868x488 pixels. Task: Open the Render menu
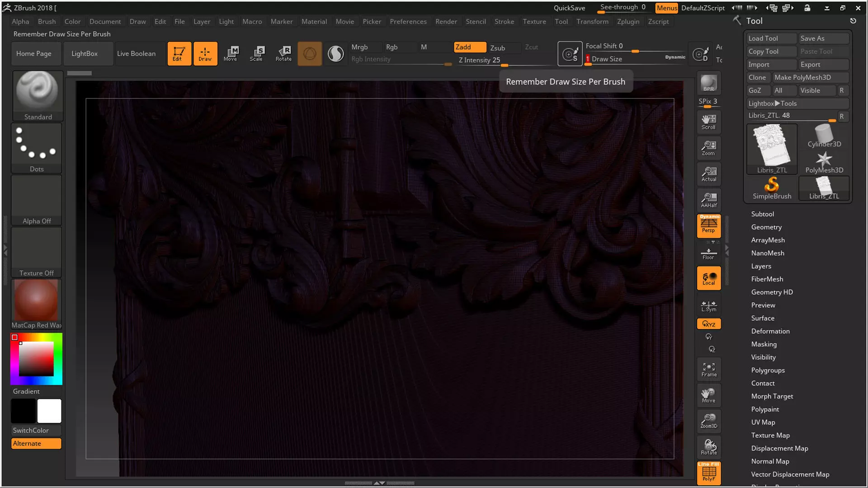pos(446,21)
